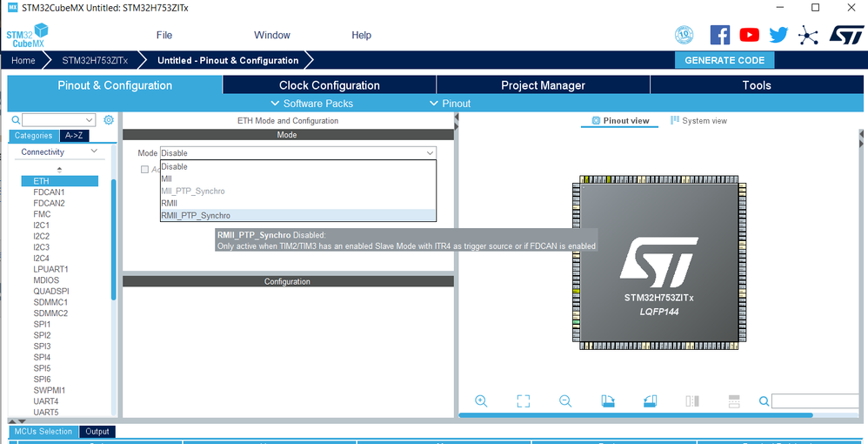Select LPUART1 peripheral
Screen dimensions: 868x444
(50, 269)
